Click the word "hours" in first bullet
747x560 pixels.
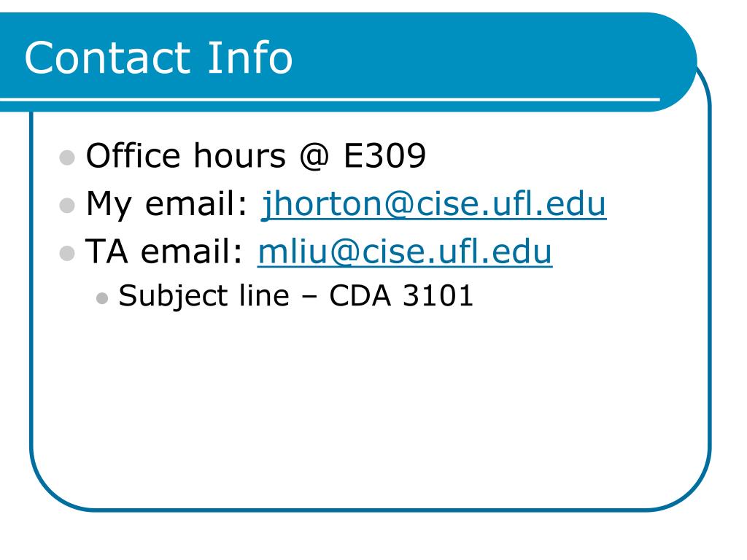click(x=239, y=156)
